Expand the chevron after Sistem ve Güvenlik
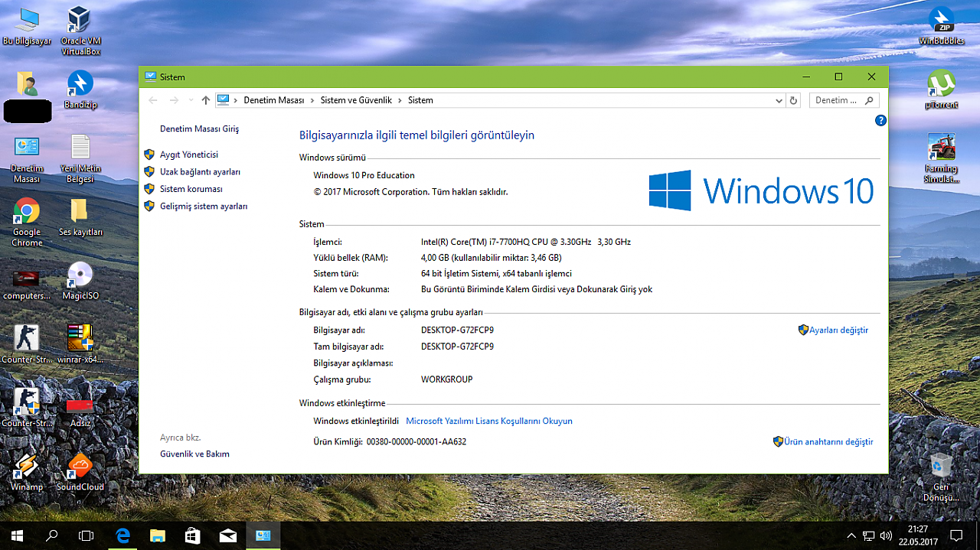This screenshot has width=980, height=550. pyautogui.click(x=400, y=100)
